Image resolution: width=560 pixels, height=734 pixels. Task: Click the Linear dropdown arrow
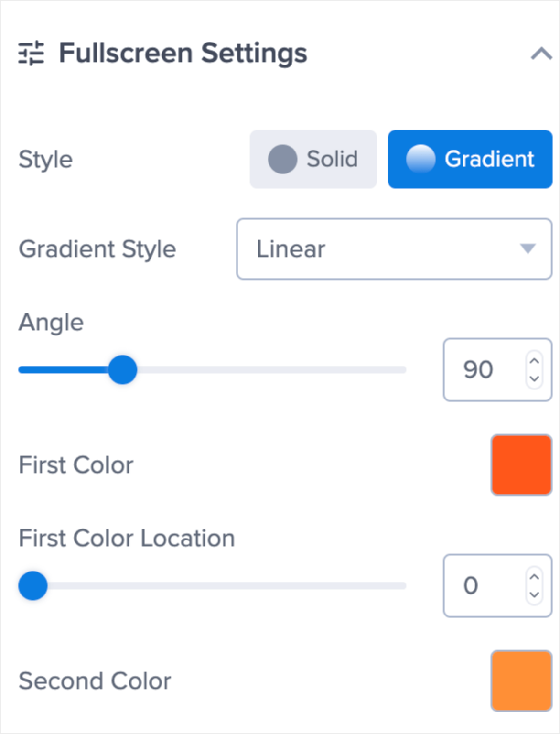pos(528,249)
